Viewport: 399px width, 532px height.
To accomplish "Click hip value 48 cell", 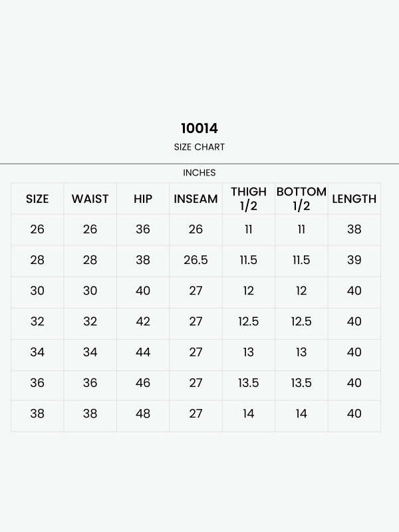I will tap(143, 414).
